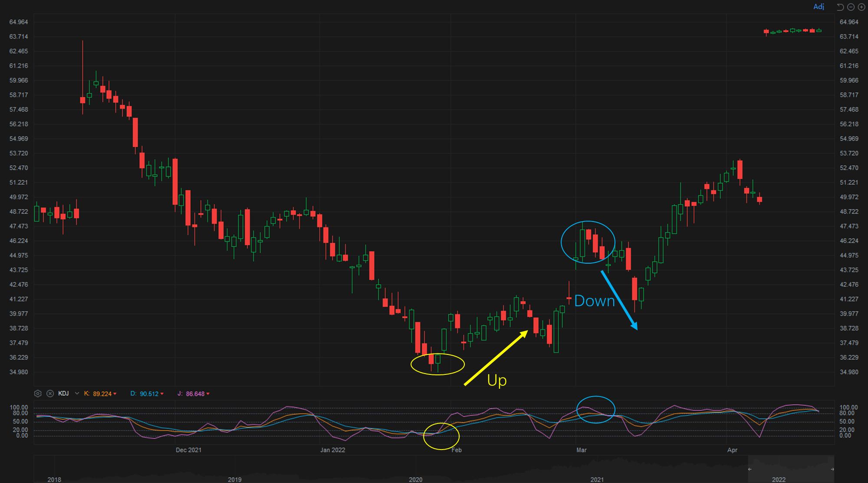Reset the chart view with the undo arrow

pyautogui.click(x=840, y=7)
